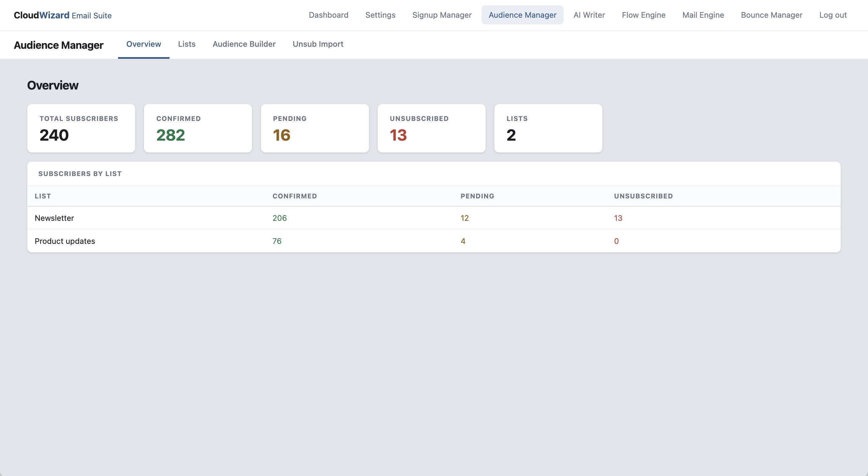Viewport: 868px width, 476px height.
Task: Click Newsletter confirmed count 206
Action: coord(279,218)
